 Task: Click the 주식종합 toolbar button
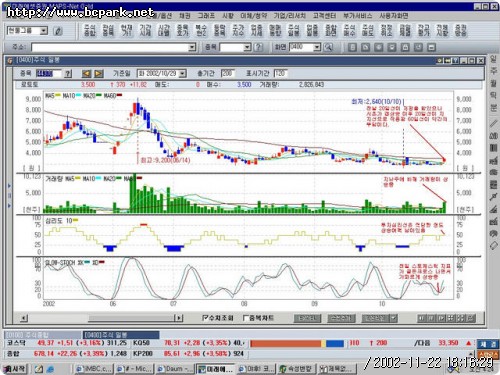[x=90, y=31]
